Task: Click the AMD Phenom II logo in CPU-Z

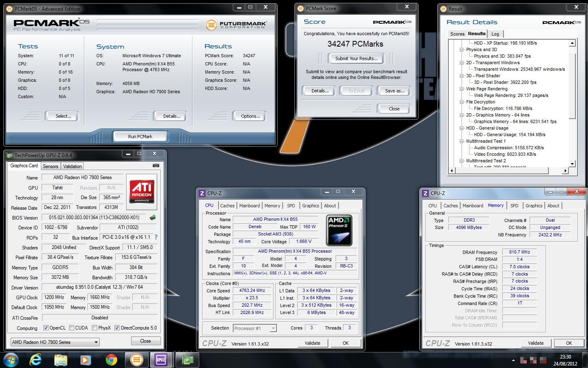Action: point(339,231)
